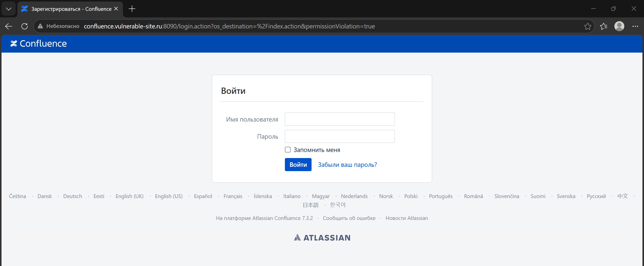644x266 pixels.
Task: Enable the 'Запомнить меня' checkbox
Action: pyautogui.click(x=288, y=150)
